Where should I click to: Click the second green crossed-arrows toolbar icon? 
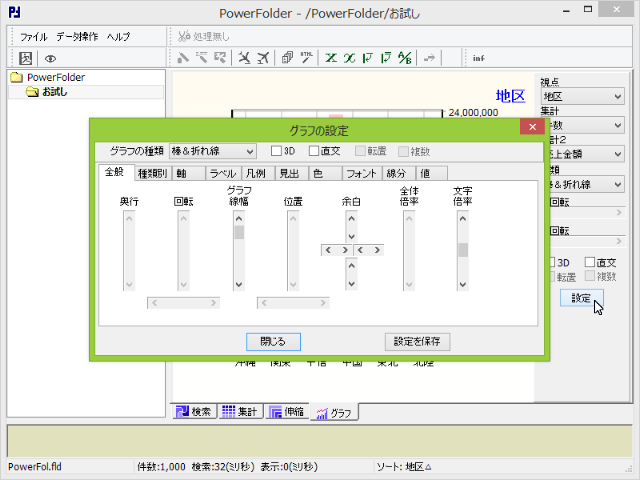349,58
